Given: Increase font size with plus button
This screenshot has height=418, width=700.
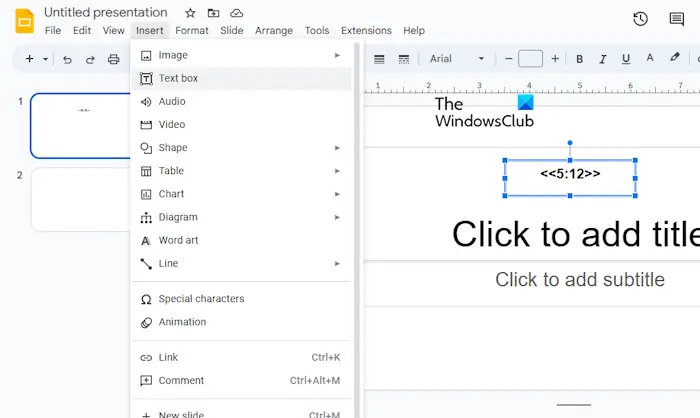Looking at the screenshot, I should click(x=555, y=59).
